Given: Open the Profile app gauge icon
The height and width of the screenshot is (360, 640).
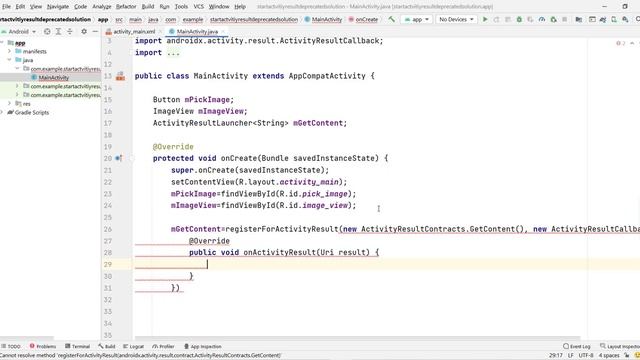Looking at the screenshot, I should tap(542, 19).
